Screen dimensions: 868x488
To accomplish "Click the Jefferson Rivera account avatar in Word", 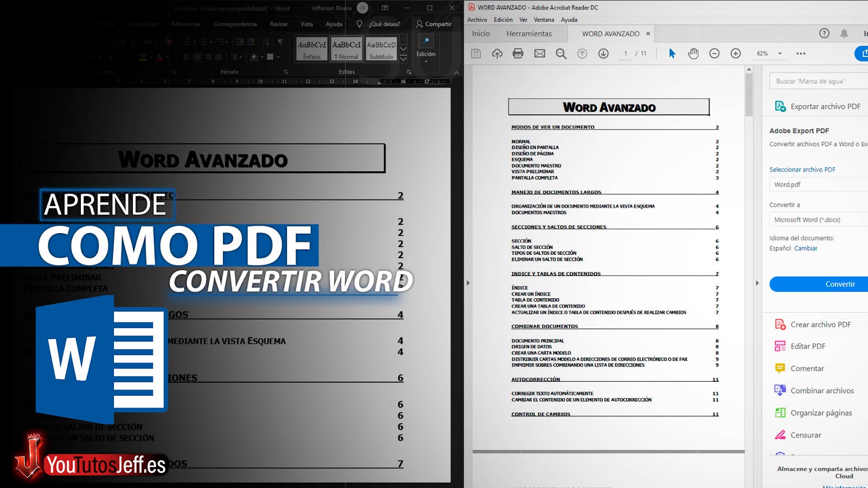I will 362,8.
